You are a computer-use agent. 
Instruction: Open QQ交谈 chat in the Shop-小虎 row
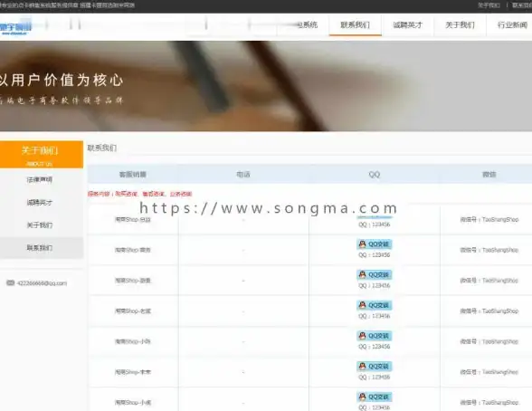(375, 397)
